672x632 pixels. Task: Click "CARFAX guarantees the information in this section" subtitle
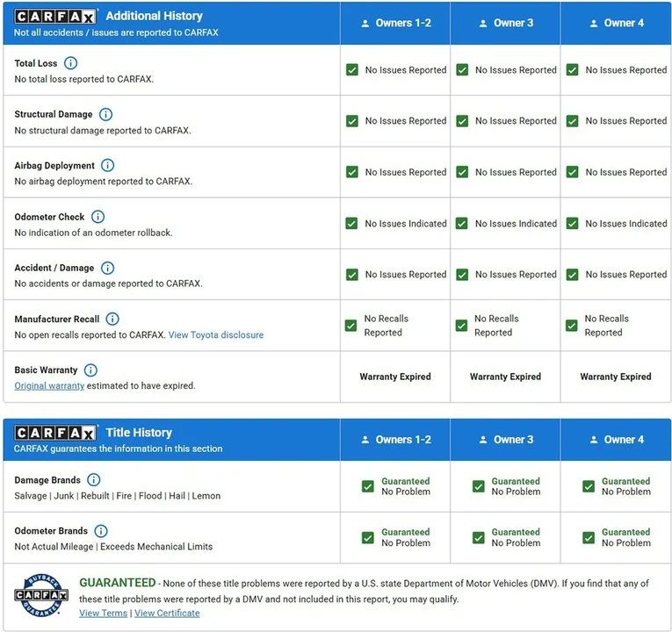point(119,449)
